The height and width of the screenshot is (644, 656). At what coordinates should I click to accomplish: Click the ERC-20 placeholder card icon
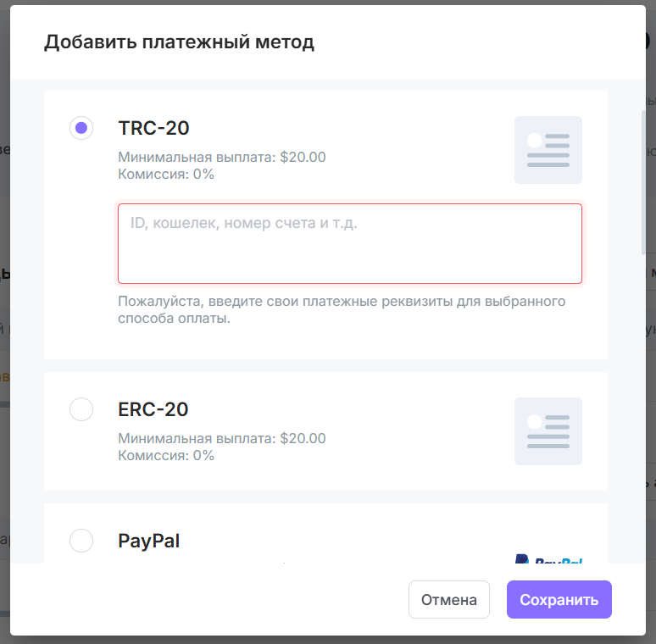(548, 431)
